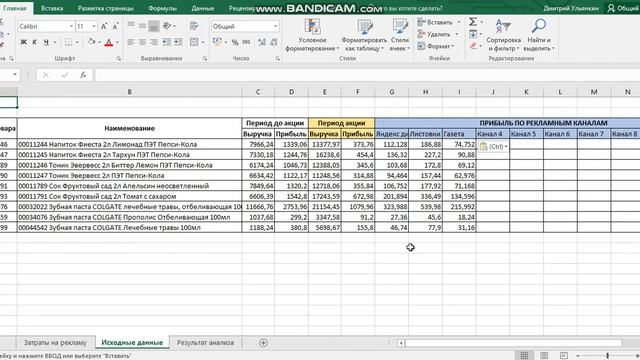
Task: Toggle align text right
Action: (x=154, y=42)
